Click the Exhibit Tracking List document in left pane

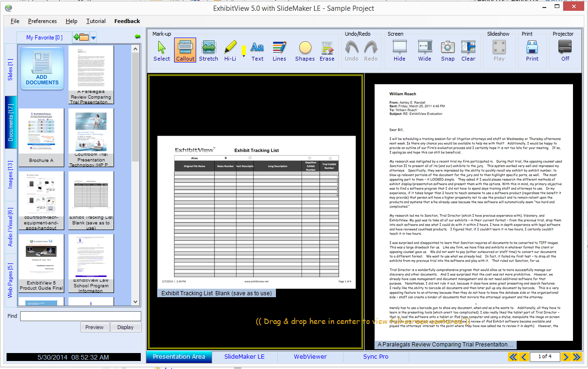tap(256, 212)
